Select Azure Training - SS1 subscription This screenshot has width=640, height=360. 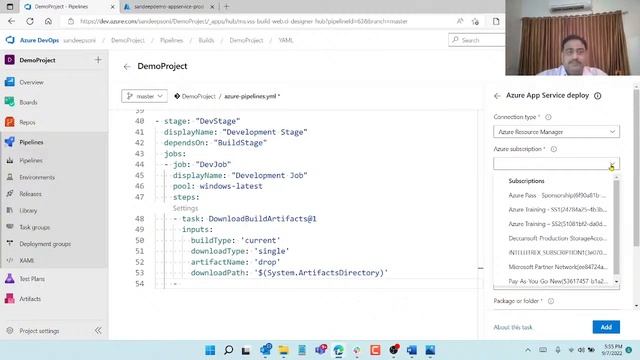coord(557,210)
